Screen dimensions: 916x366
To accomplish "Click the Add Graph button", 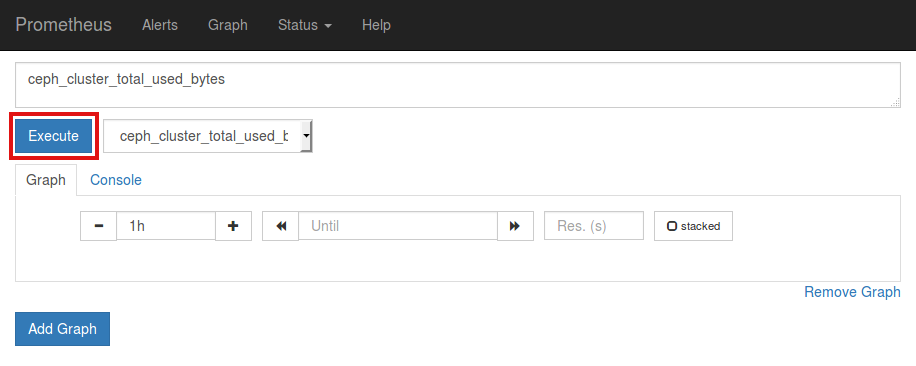I will click(63, 329).
